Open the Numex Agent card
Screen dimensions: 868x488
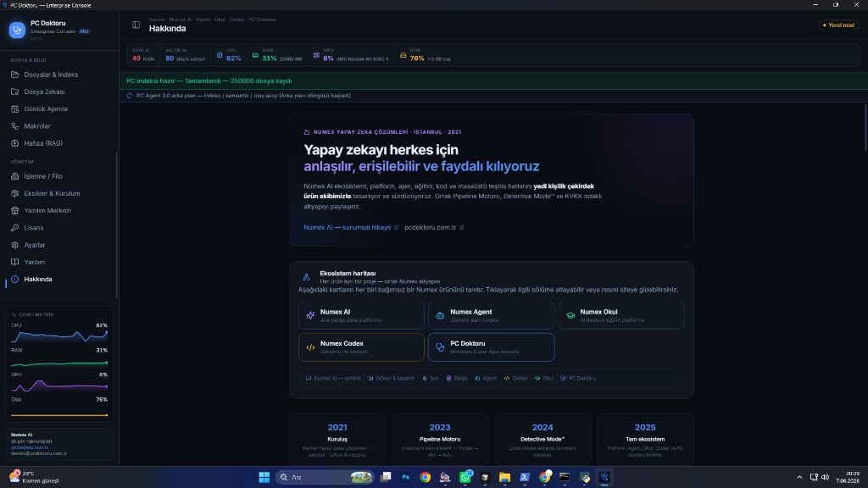pos(492,315)
